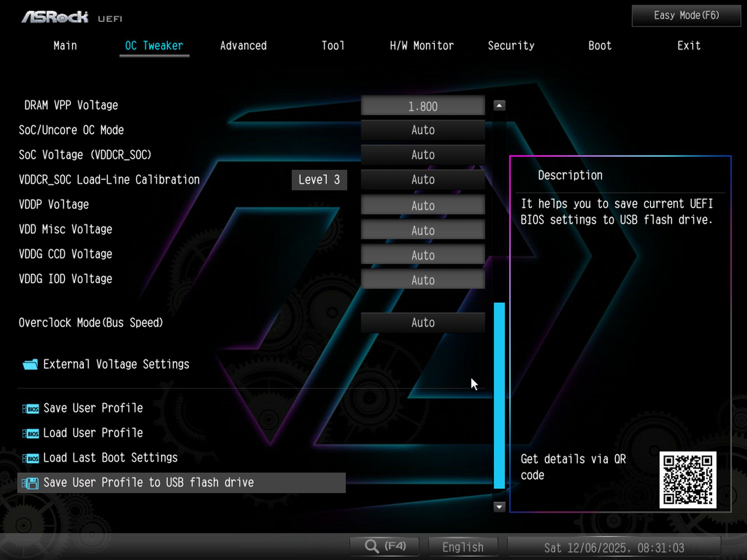Change VDDCR_SOC Load-Line Calibration from Auto
Screen dimensions: 747x560
[423, 179]
